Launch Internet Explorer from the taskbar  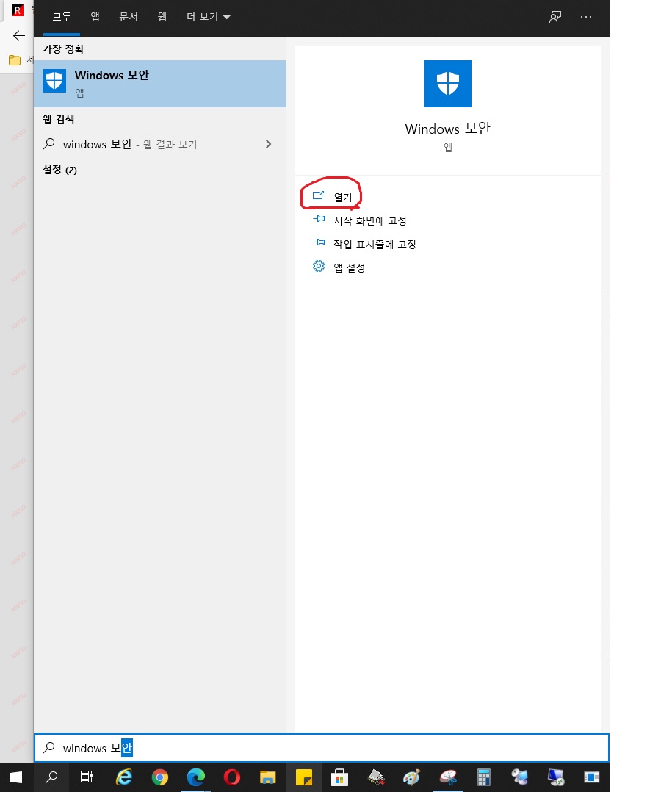click(123, 777)
